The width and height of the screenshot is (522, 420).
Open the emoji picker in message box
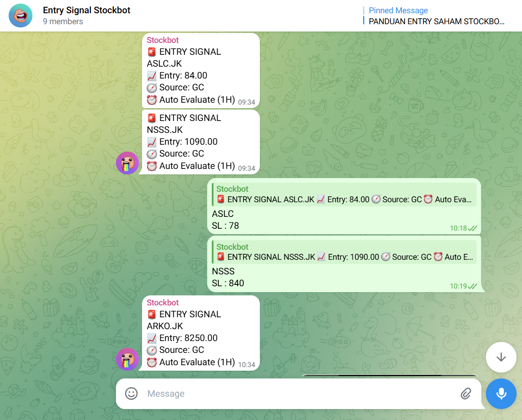click(132, 394)
